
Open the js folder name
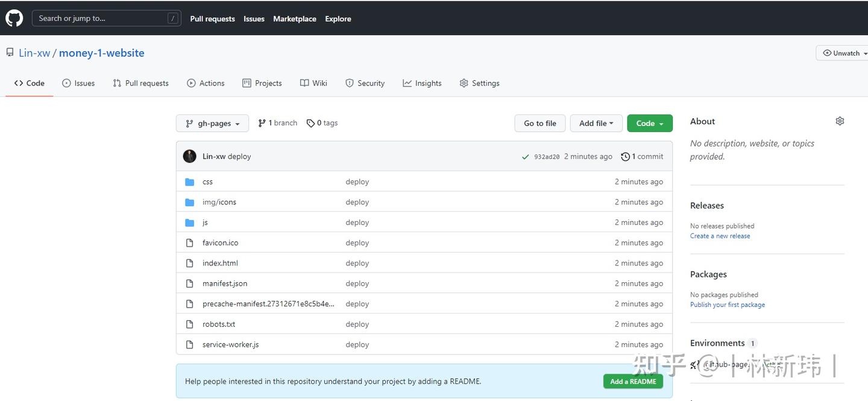(x=205, y=223)
